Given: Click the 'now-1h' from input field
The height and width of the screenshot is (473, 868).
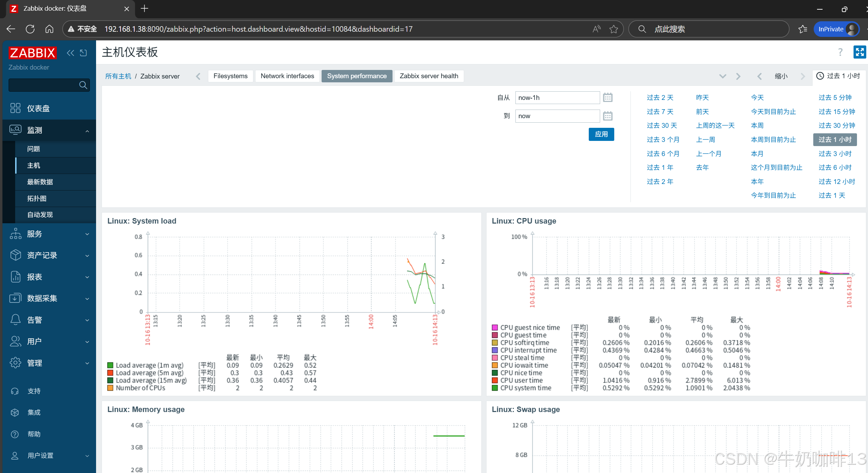Looking at the screenshot, I should pyautogui.click(x=557, y=97).
